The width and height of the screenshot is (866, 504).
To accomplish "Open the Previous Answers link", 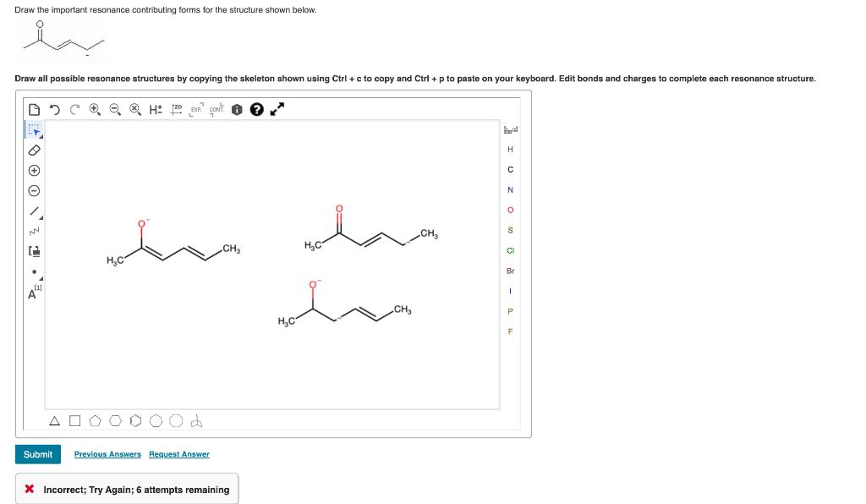I will click(107, 454).
